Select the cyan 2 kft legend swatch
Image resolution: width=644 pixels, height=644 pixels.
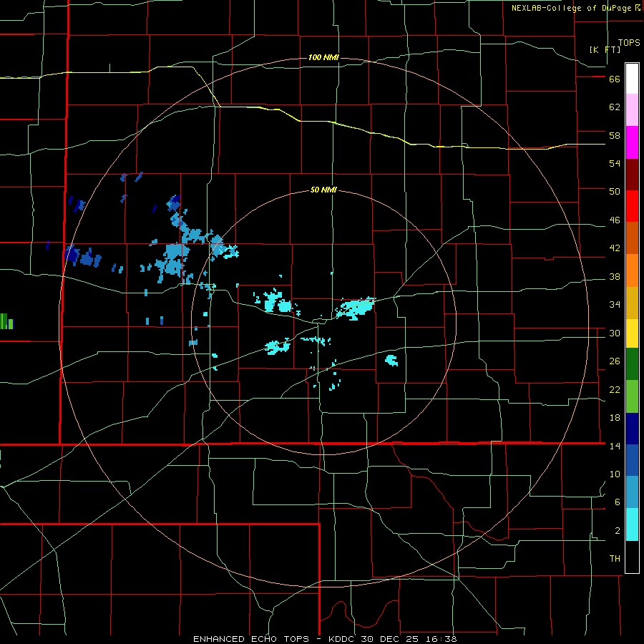[x=632, y=525]
